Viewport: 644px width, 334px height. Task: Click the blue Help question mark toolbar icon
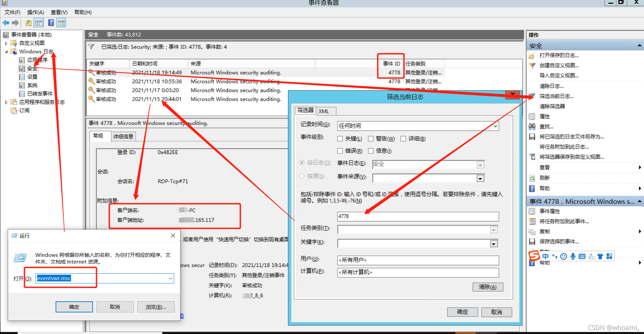tap(51, 23)
